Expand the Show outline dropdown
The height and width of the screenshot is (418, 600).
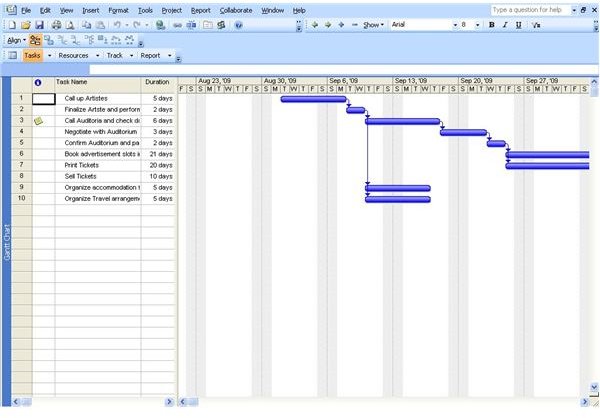click(x=373, y=25)
